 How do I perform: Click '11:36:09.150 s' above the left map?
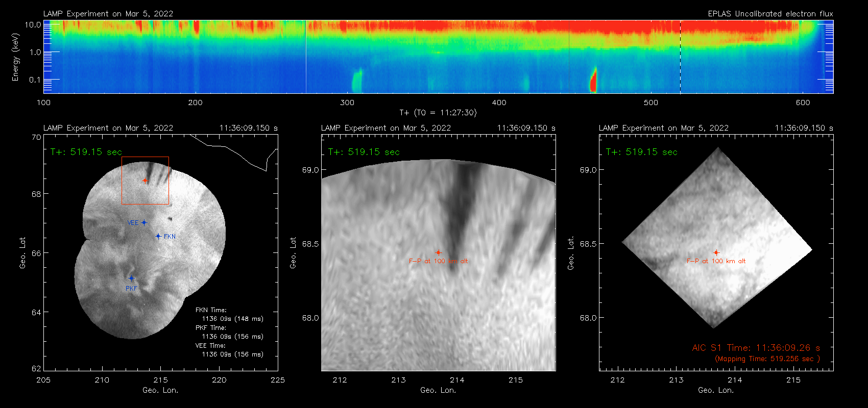pyautogui.click(x=249, y=128)
